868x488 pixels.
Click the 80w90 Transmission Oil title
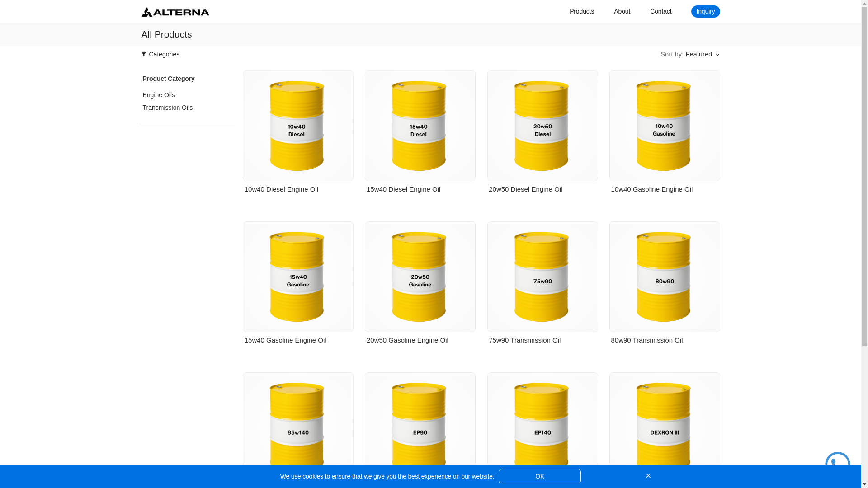tap(646, 340)
